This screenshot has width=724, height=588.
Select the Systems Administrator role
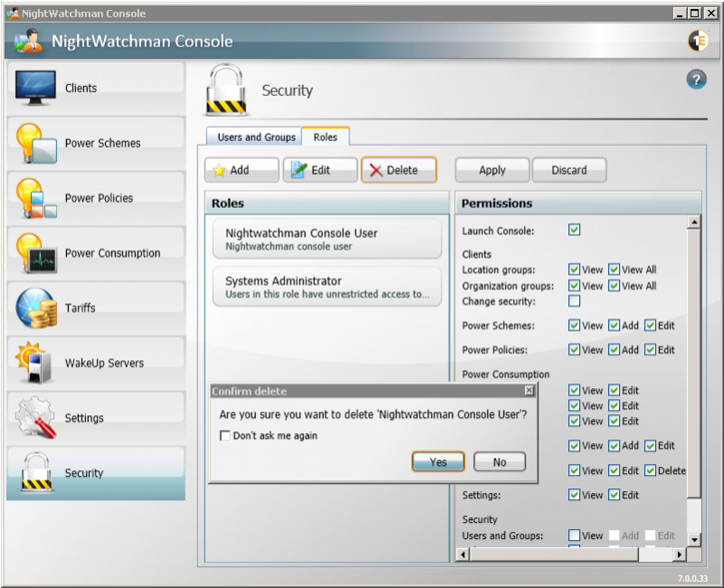[327, 286]
